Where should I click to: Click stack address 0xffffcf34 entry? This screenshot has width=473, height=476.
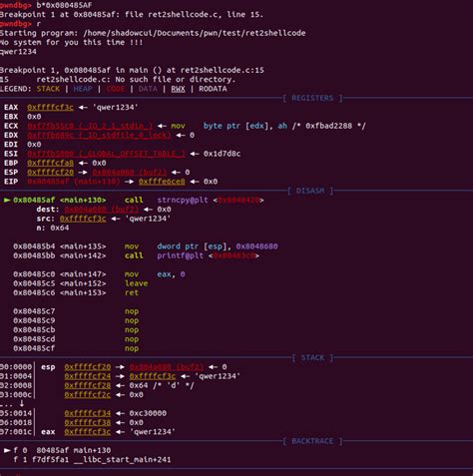tap(88, 413)
